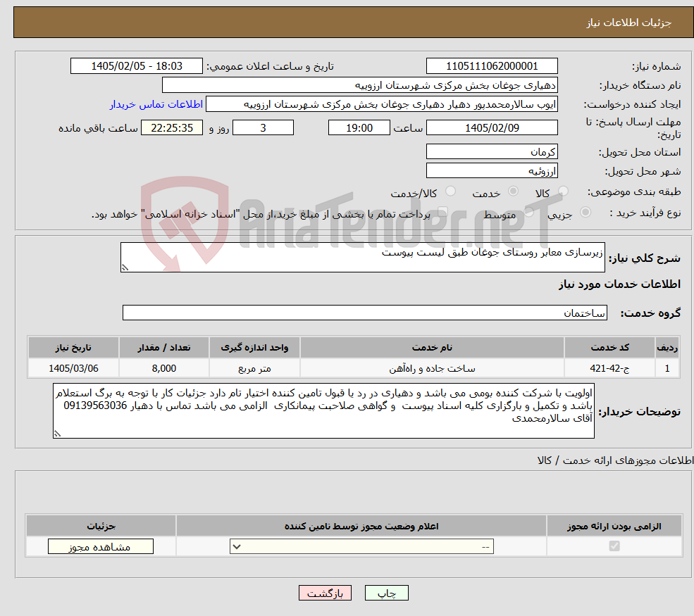The height and width of the screenshot is (616, 694).
Task: Click the delivery province field کرمان
Action: [492, 151]
